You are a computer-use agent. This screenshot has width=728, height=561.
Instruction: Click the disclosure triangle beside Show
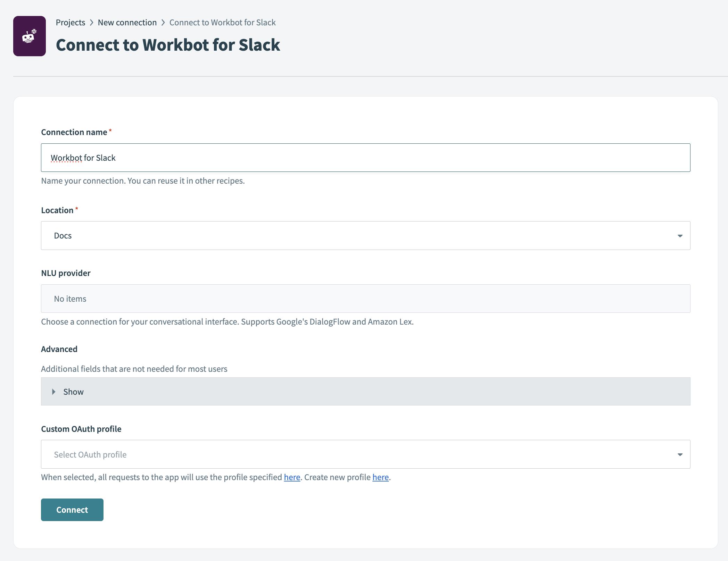pyautogui.click(x=54, y=392)
